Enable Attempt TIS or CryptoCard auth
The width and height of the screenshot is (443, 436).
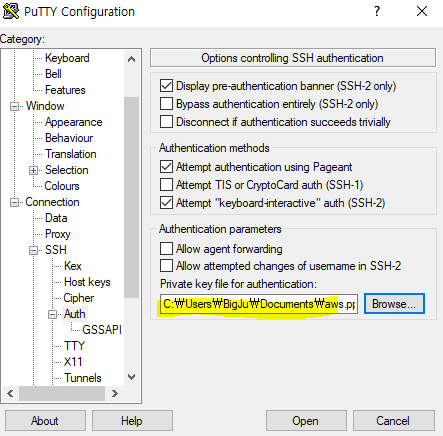click(x=166, y=185)
